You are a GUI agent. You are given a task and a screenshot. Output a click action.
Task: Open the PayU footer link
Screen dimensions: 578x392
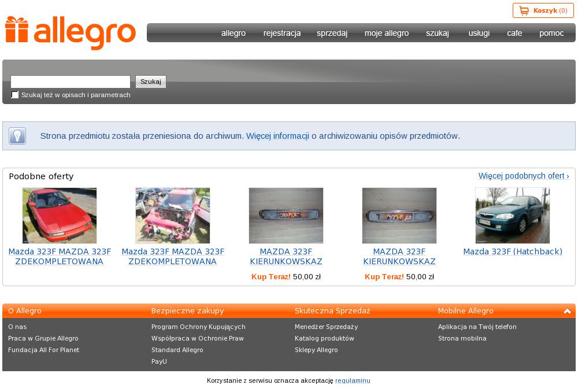point(160,361)
